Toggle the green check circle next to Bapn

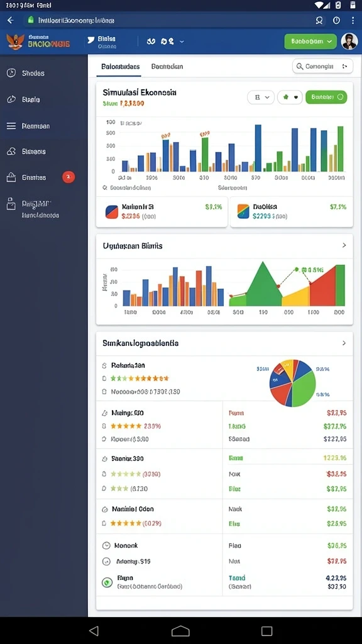pyautogui.click(x=107, y=582)
